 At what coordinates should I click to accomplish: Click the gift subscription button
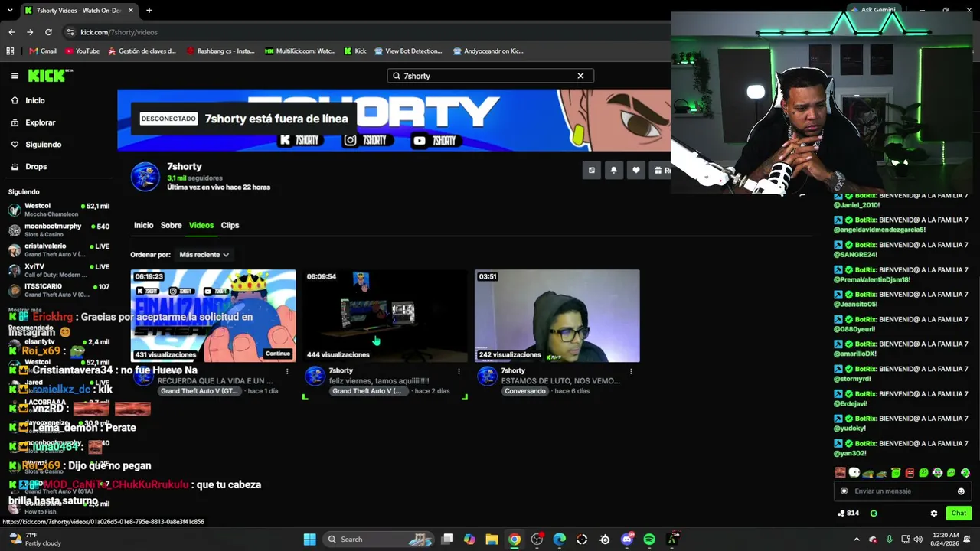(660, 171)
